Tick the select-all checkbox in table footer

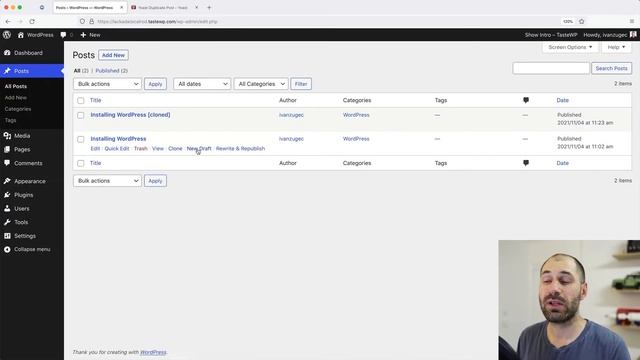click(81, 163)
